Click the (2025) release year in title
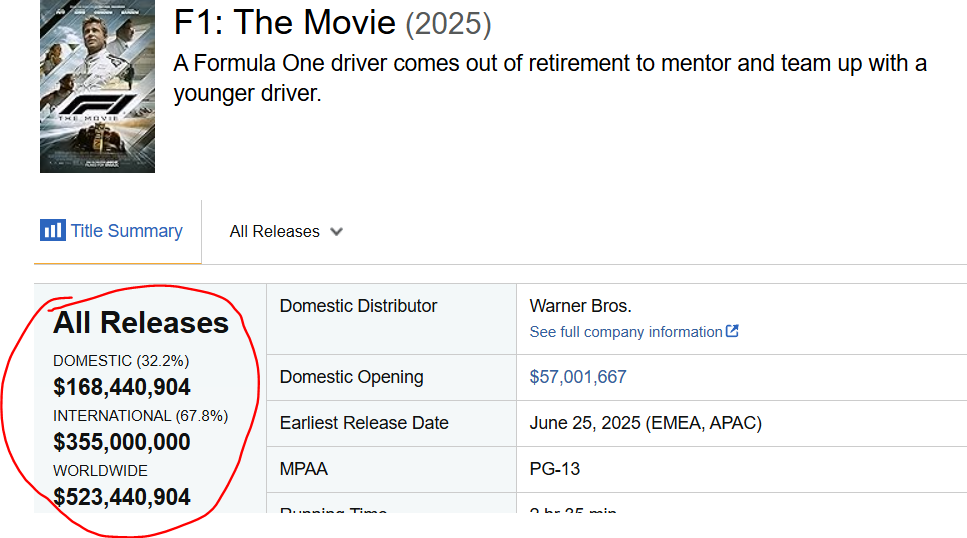The image size is (967, 538). [x=448, y=22]
